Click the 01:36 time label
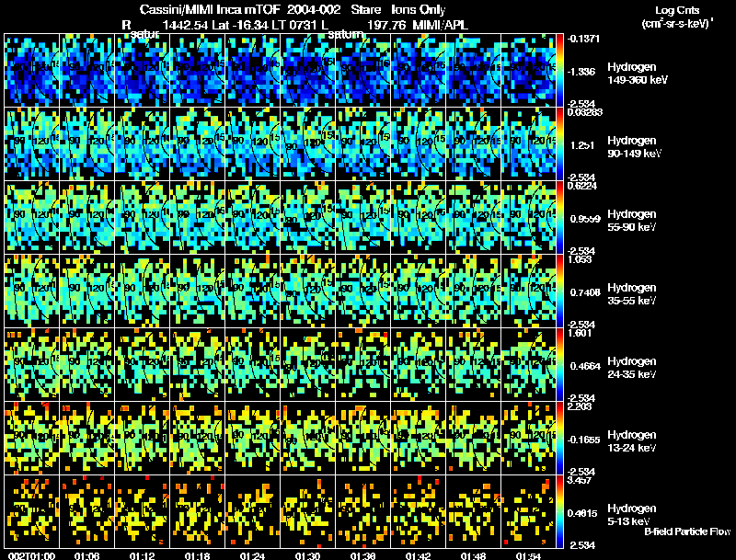736x560 pixels. click(362, 556)
